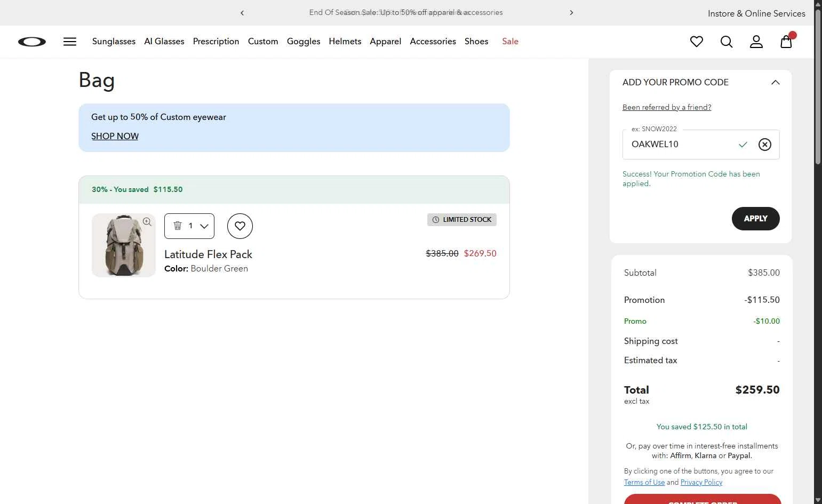Open Custom menu
This screenshot has width=822, height=504.
coord(263,42)
